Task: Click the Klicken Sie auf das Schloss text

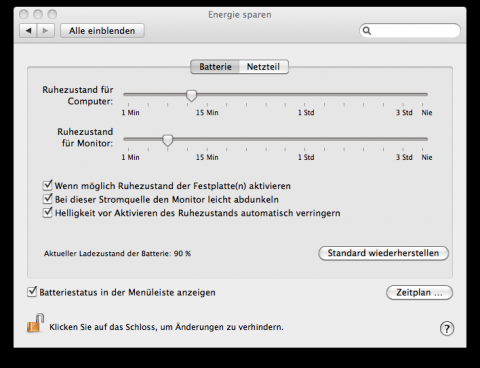Action: coord(166,327)
